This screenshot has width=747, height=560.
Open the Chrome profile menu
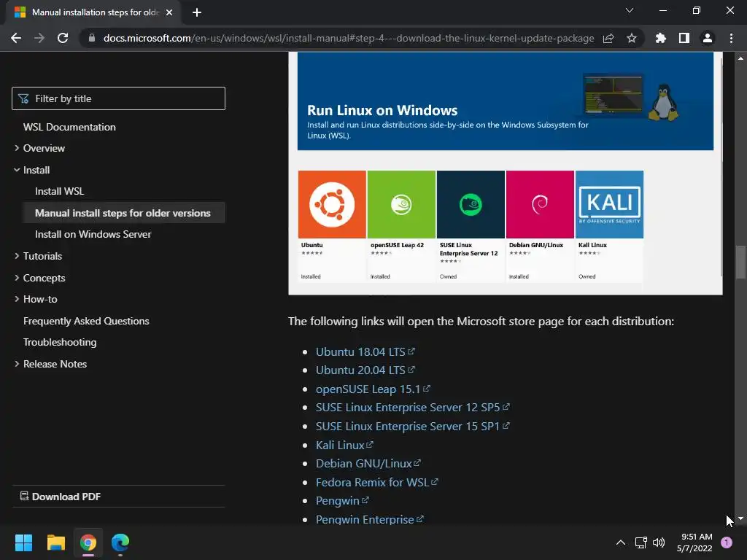708,38
